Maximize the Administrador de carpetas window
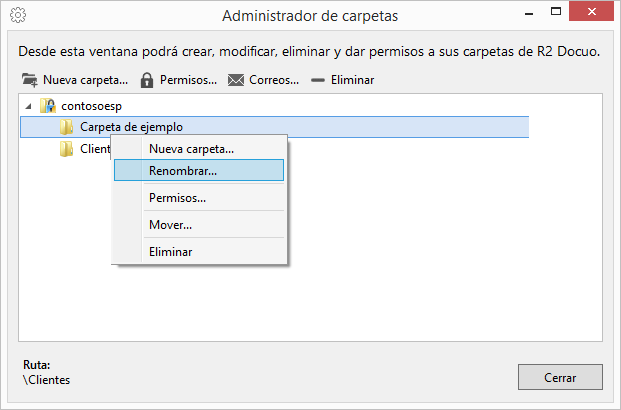Image resolution: width=621 pixels, height=410 pixels. (556, 11)
